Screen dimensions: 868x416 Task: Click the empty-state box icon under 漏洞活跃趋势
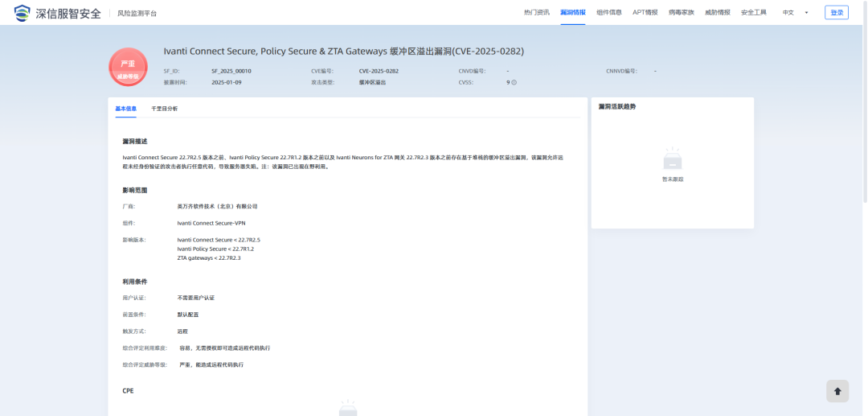(x=673, y=159)
